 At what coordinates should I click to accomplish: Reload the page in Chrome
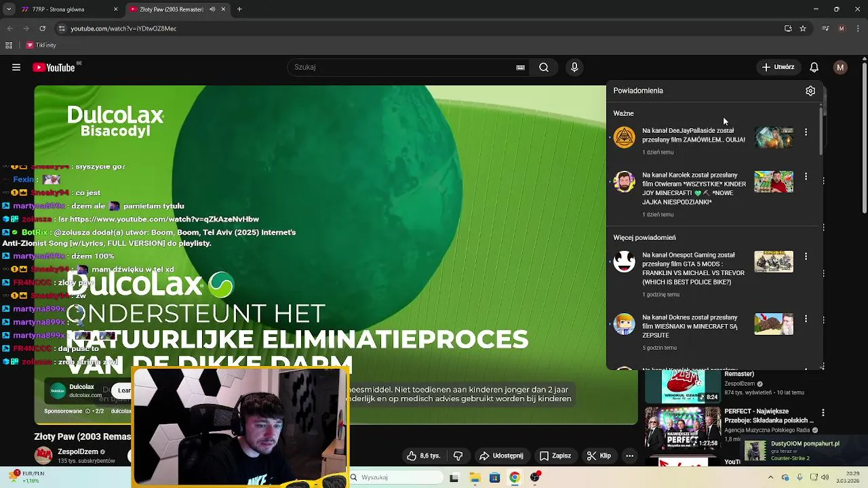coord(42,28)
